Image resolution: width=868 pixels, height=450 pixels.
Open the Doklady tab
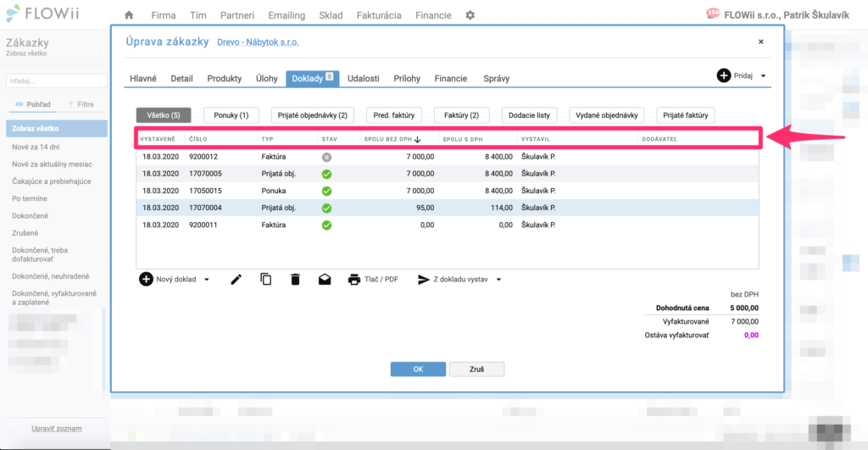312,79
